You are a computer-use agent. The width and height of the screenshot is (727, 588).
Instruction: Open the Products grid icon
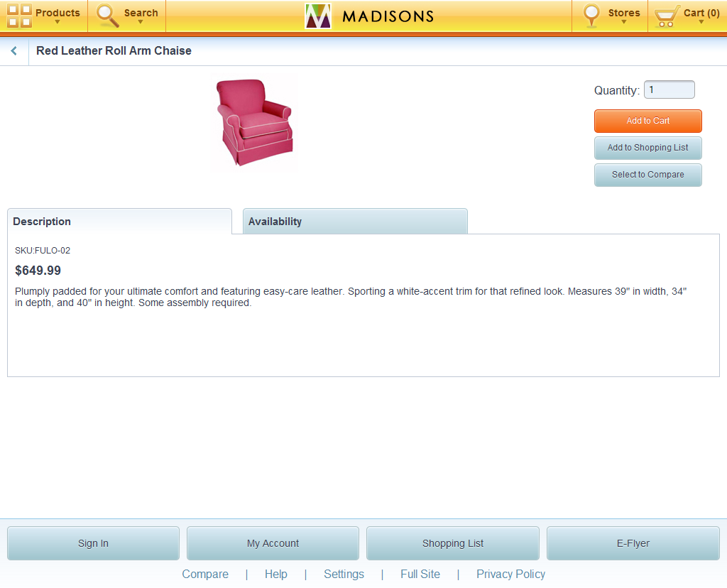coord(19,14)
